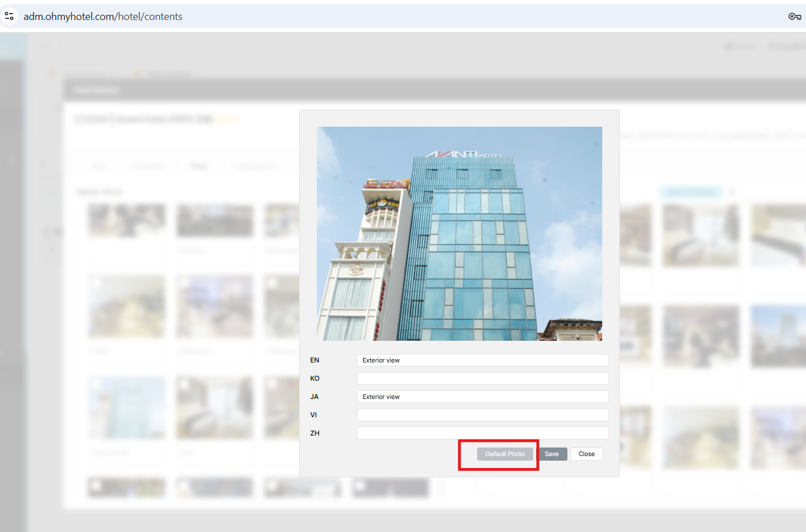Click the JA language label
Image resolution: width=806 pixels, height=532 pixels.
314,397
